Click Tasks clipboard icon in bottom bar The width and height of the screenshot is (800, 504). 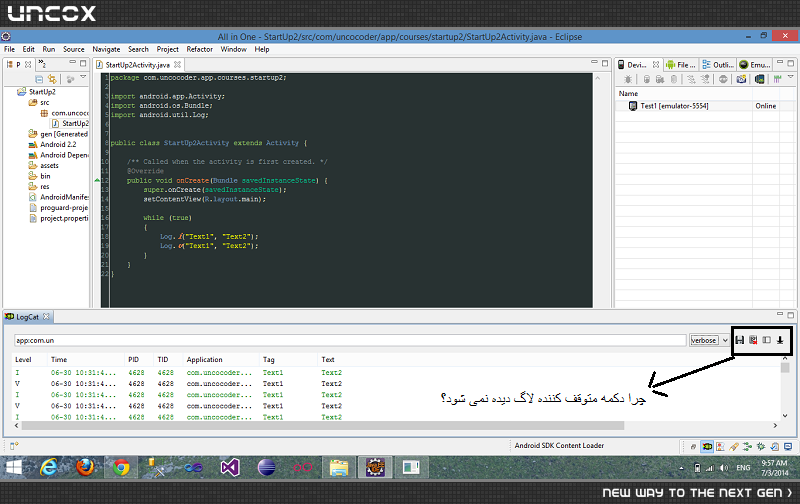(774, 447)
